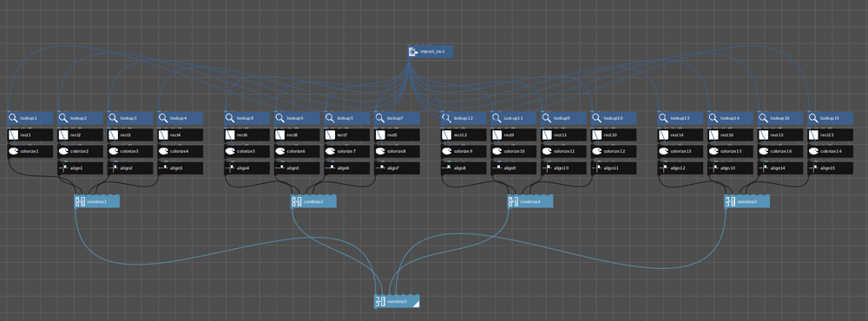Click the palette icon on colorize13
868x321 pixels.
663,151
